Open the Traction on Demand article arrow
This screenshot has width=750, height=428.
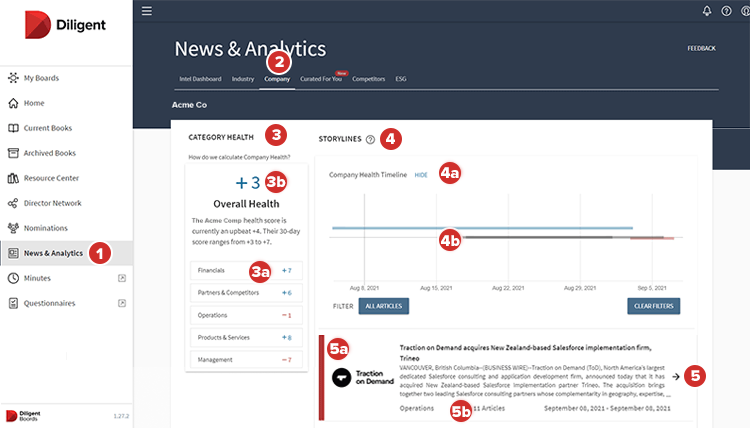[677, 377]
